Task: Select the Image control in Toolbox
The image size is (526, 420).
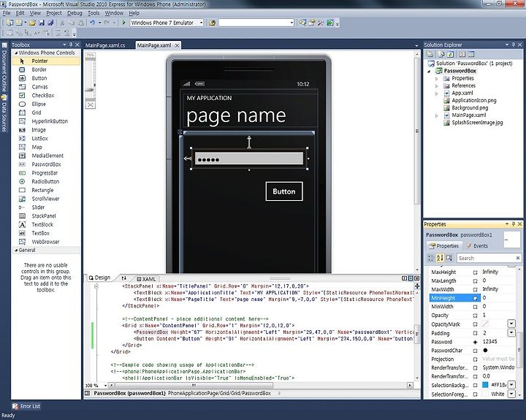Action: pos(46,130)
